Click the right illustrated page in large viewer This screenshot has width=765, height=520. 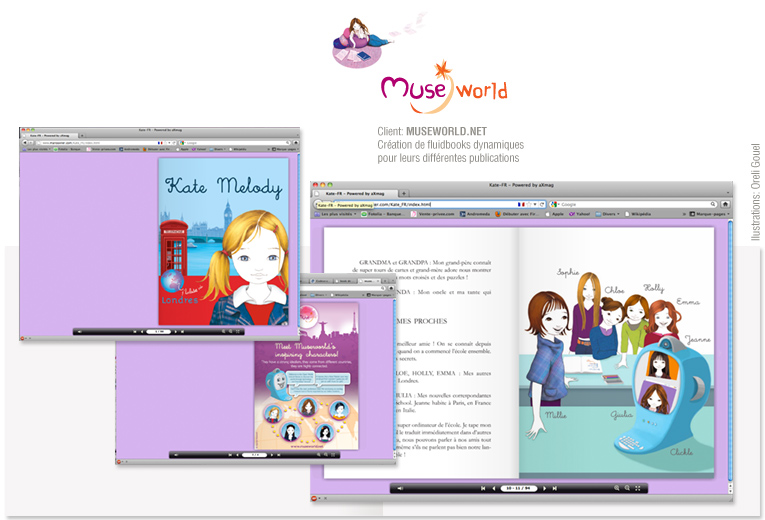617,352
